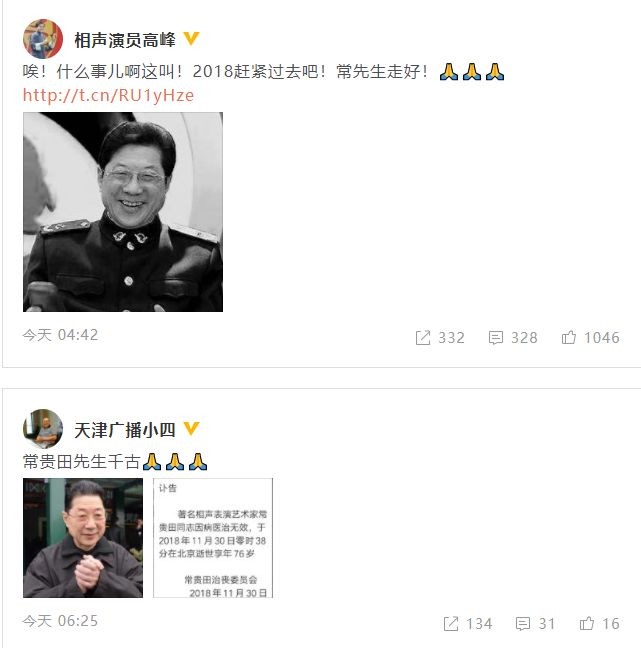Click verified V badge next to 相声演员高峰
This screenshot has height=648, width=641.
[x=191, y=38]
